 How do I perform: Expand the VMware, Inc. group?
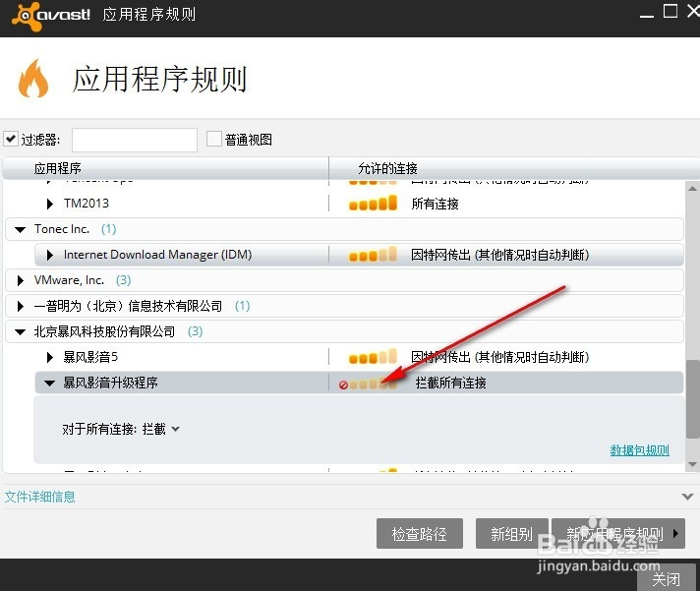(20, 280)
